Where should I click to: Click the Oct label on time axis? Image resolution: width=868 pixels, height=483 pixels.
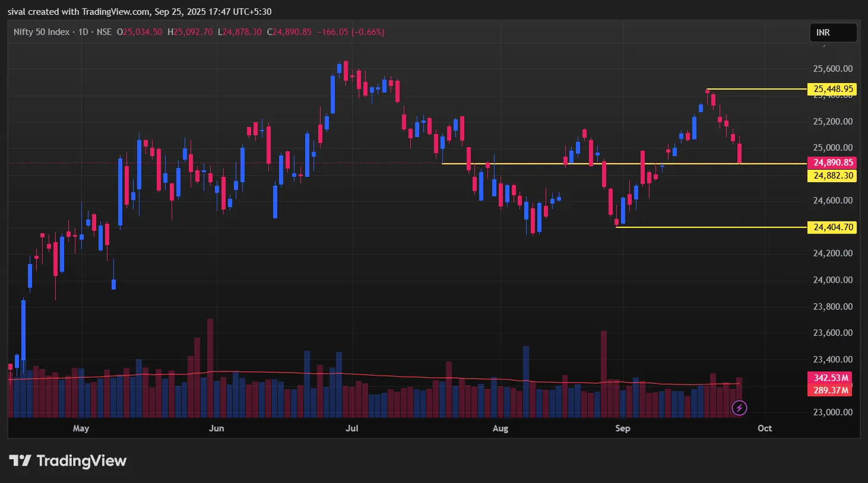765,428
